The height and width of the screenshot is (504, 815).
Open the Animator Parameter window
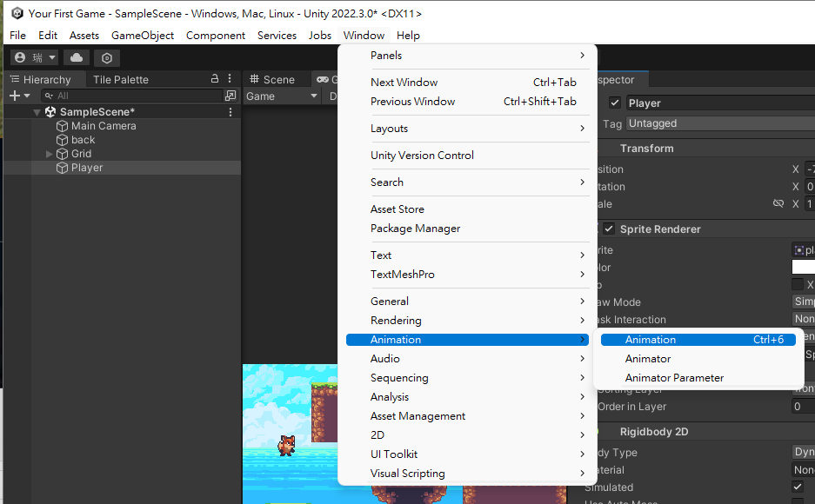point(698,378)
